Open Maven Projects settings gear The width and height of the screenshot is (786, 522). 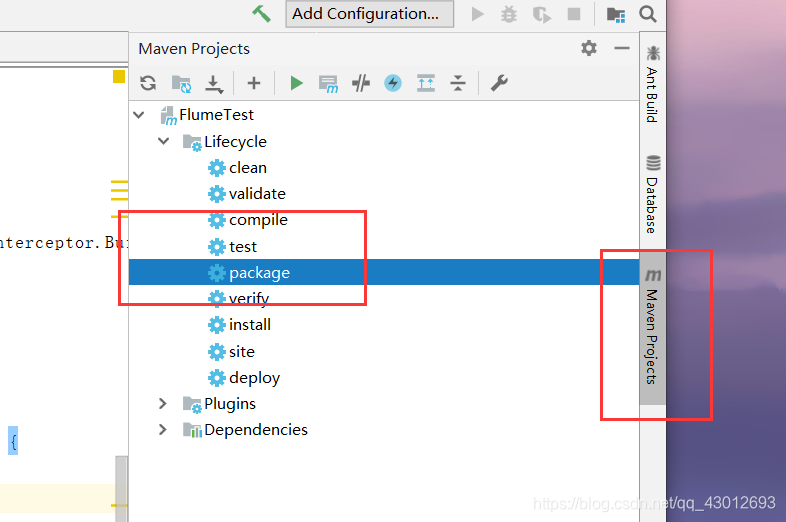589,48
